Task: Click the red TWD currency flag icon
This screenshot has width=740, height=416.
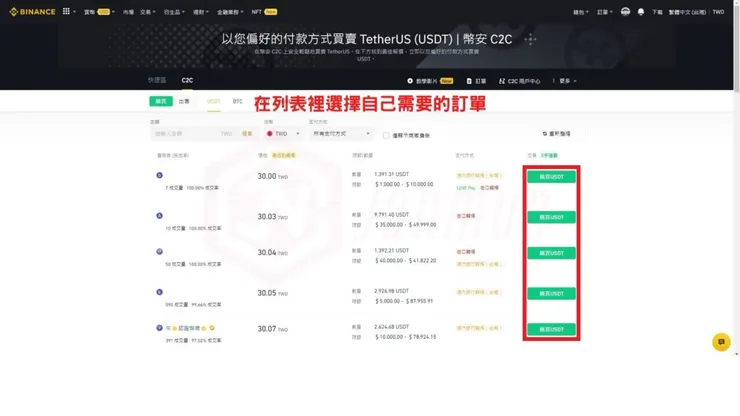Action: (269, 134)
